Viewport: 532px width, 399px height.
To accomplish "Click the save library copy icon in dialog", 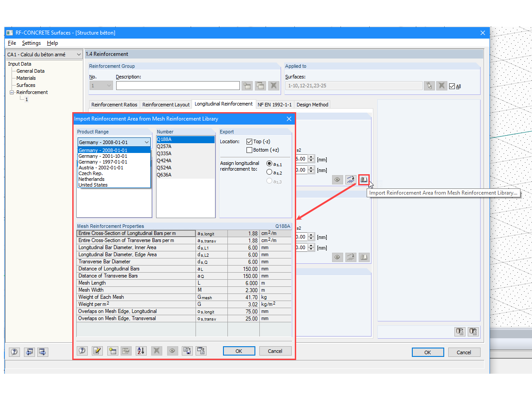I will [188, 351].
